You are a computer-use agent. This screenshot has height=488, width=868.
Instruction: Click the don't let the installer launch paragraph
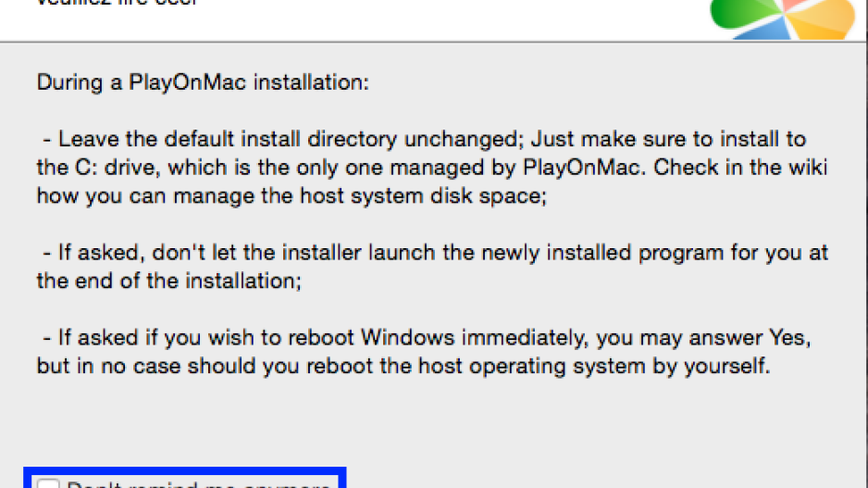(432, 267)
